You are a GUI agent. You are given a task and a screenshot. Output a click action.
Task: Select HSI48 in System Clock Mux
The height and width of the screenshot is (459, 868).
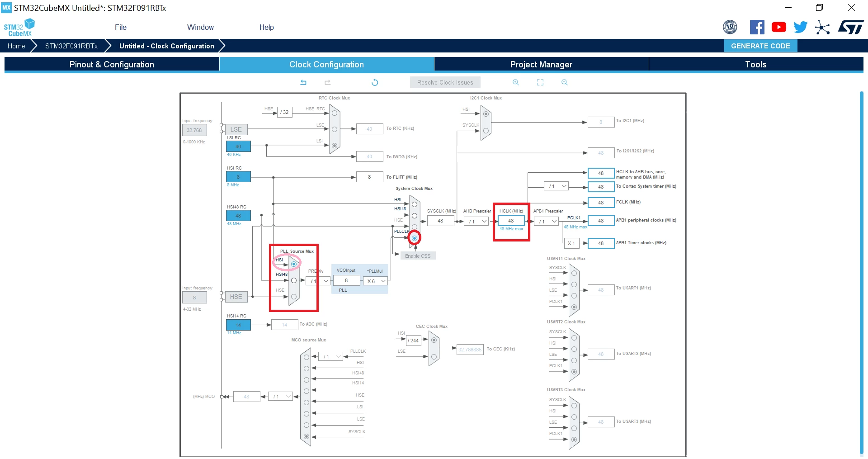click(415, 216)
